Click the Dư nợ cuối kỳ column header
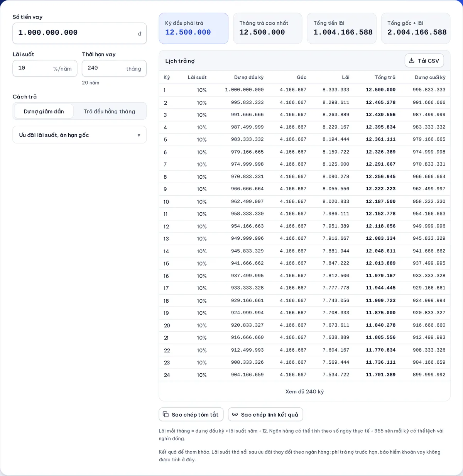This screenshot has height=476, width=463. pyautogui.click(x=430, y=77)
